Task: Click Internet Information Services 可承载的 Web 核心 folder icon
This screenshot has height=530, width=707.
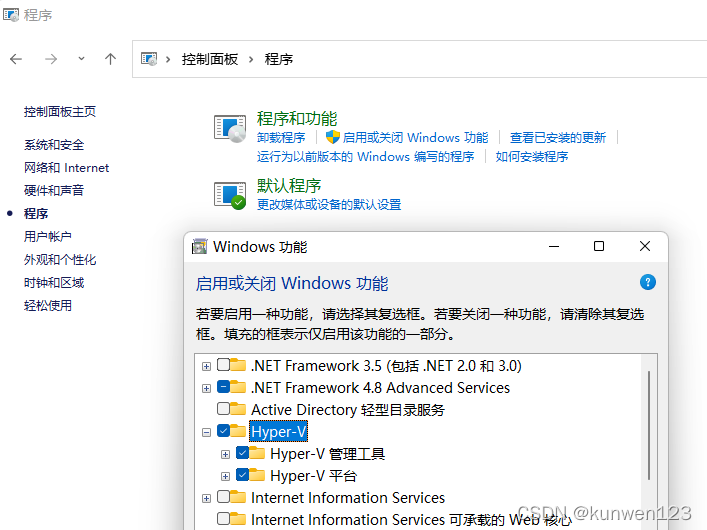Action: click(x=238, y=519)
